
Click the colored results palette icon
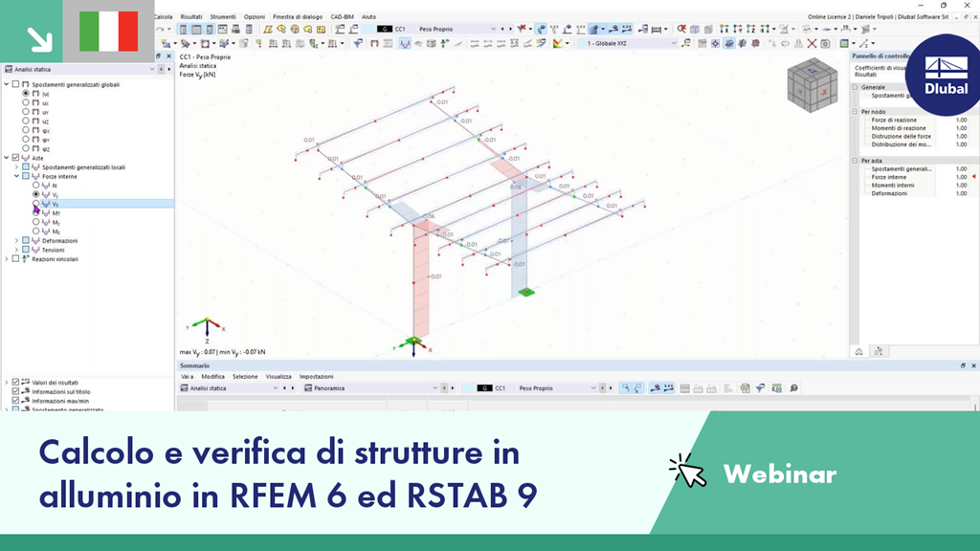(557, 44)
